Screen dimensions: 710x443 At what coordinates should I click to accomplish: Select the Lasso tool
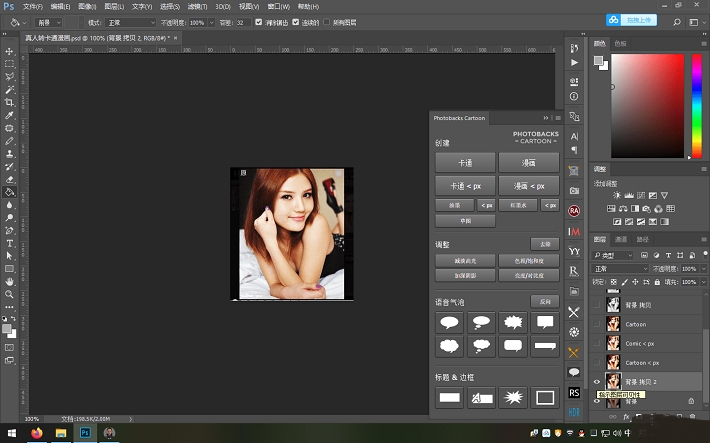(x=9, y=77)
